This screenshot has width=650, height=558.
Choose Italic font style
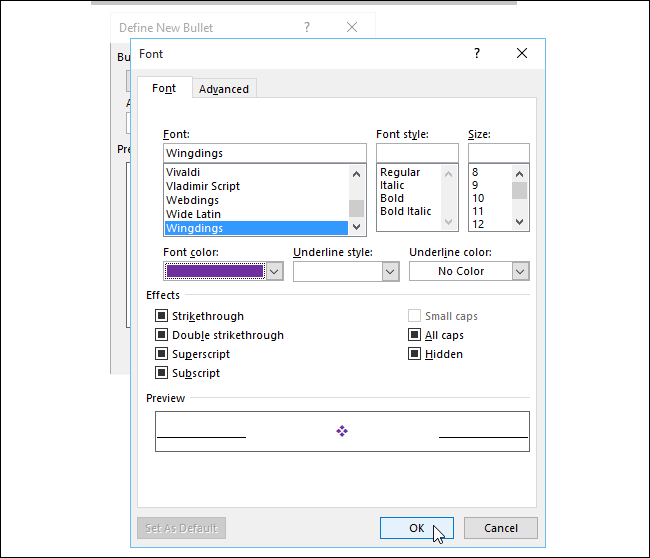[392, 185]
